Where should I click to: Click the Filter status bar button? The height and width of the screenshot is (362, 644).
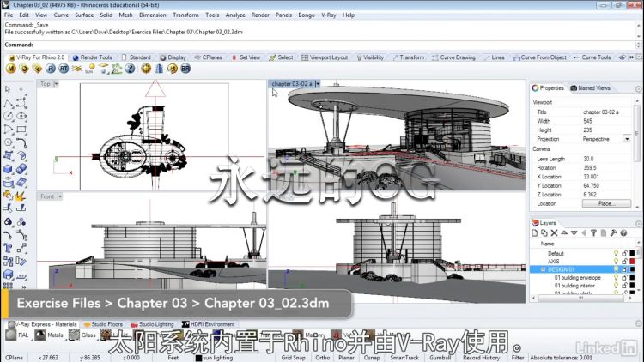518,358
